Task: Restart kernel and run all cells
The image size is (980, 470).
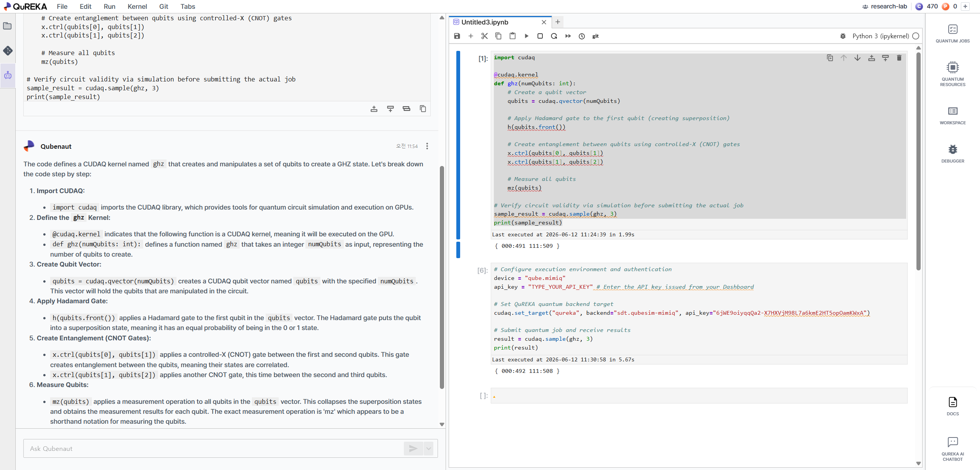Action: [568, 36]
